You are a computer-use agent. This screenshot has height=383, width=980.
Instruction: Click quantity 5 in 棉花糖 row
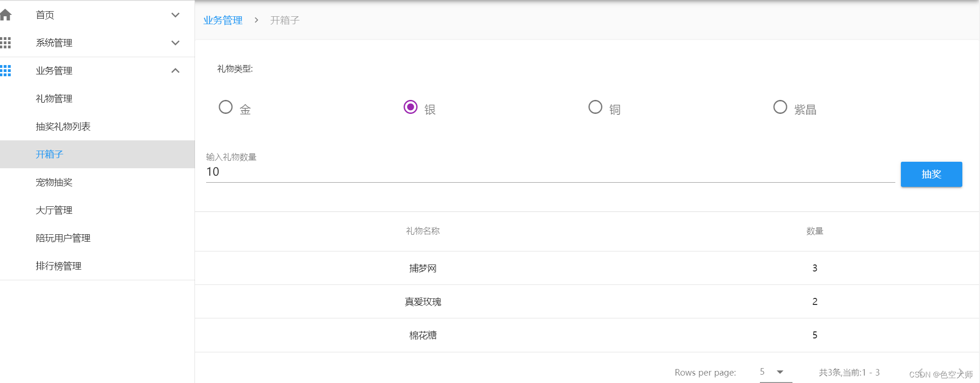[815, 335]
